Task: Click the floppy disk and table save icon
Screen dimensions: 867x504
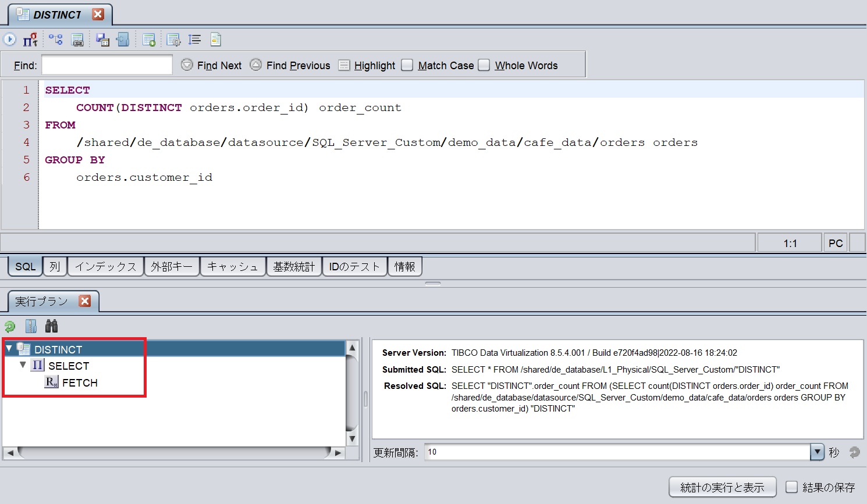Action: click(102, 40)
